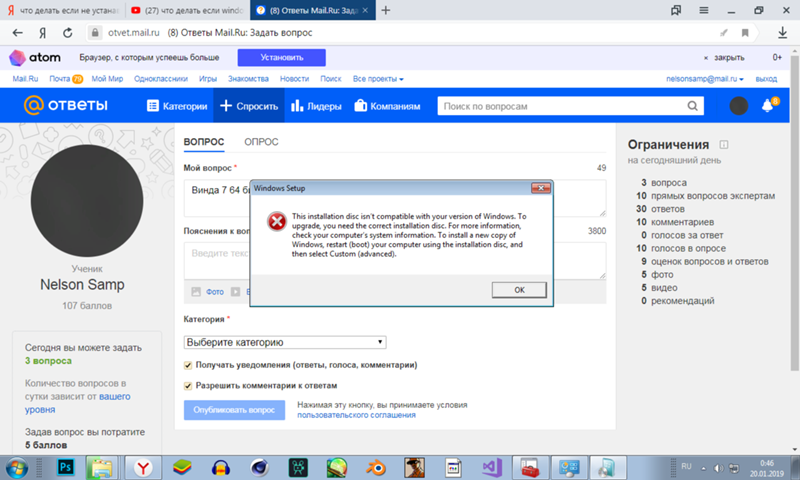This screenshot has width=800, height=480.
Task: Toggle 'Разрешить комментарии к ответам' checkbox
Action: pos(188,386)
